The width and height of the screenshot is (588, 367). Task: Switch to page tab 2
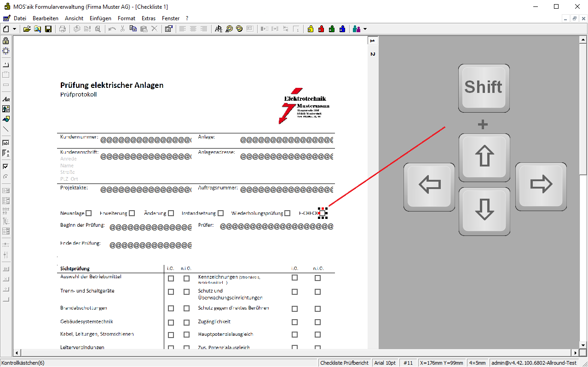tap(373, 54)
